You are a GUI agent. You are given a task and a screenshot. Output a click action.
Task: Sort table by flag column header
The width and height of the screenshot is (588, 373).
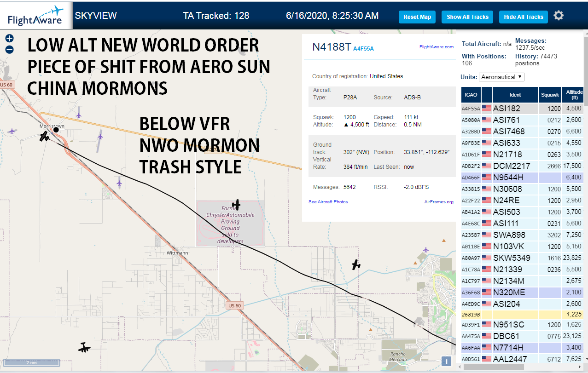[x=487, y=95]
